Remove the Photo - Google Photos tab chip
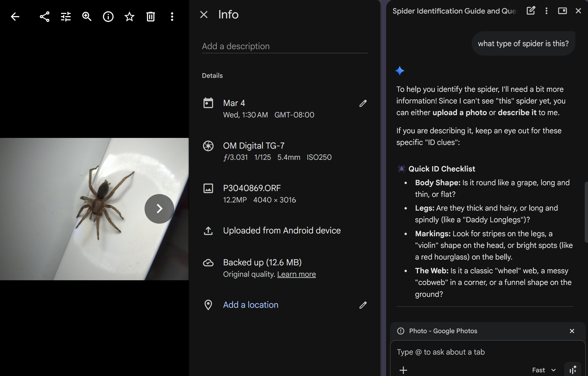588x376 pixels. click(x=572, y=331)
